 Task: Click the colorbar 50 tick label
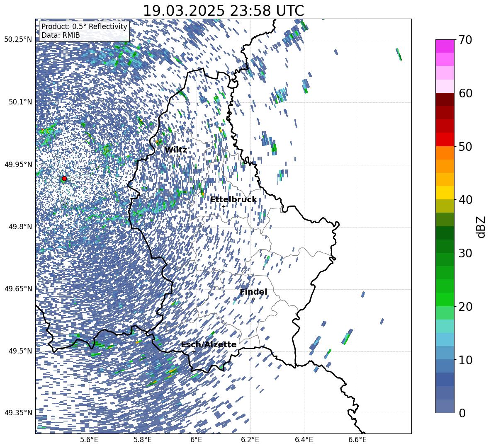click(465, 146)
